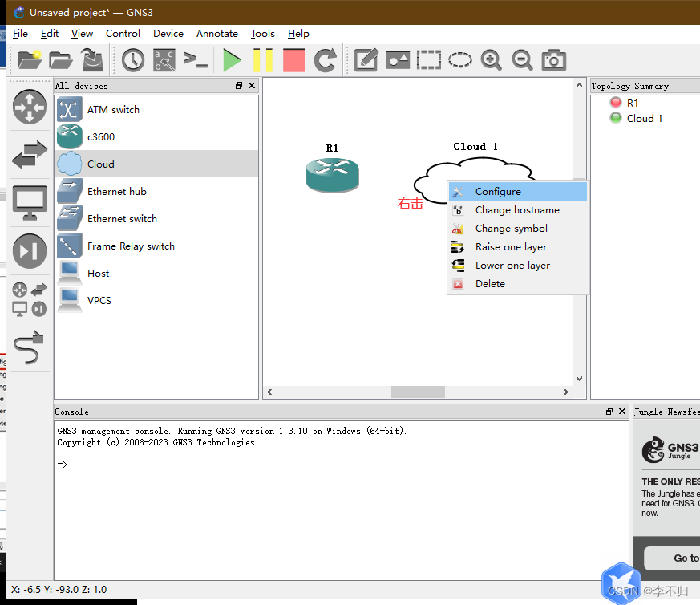Browse end devices monitor icon
The image size is (700, 605).
pos(30,203)
